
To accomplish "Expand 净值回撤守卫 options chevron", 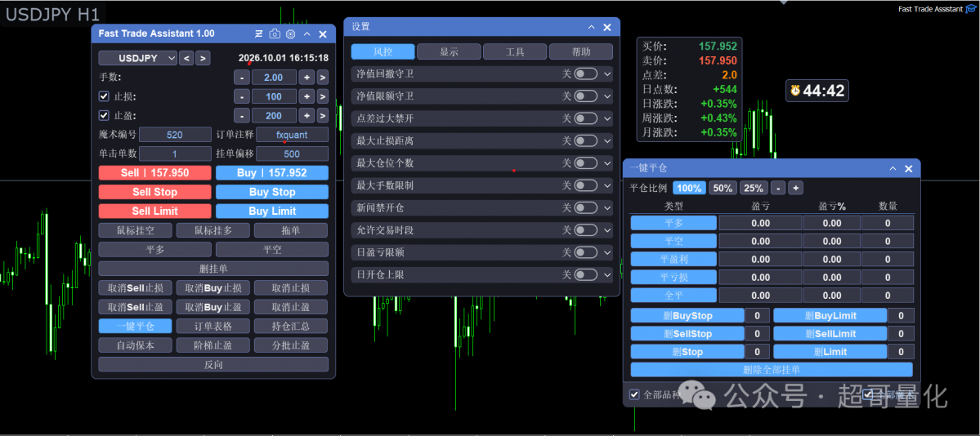I will (606, 73).
